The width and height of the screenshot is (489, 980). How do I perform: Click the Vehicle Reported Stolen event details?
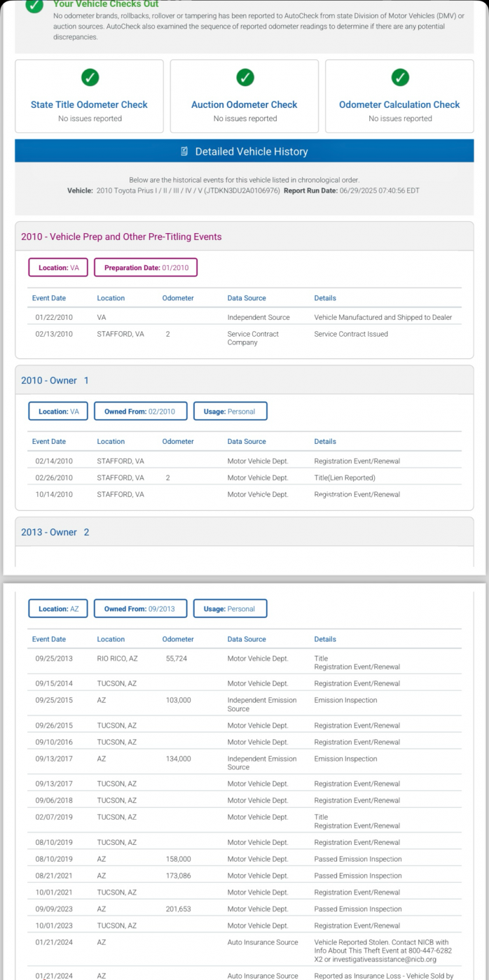coord(387,950)
